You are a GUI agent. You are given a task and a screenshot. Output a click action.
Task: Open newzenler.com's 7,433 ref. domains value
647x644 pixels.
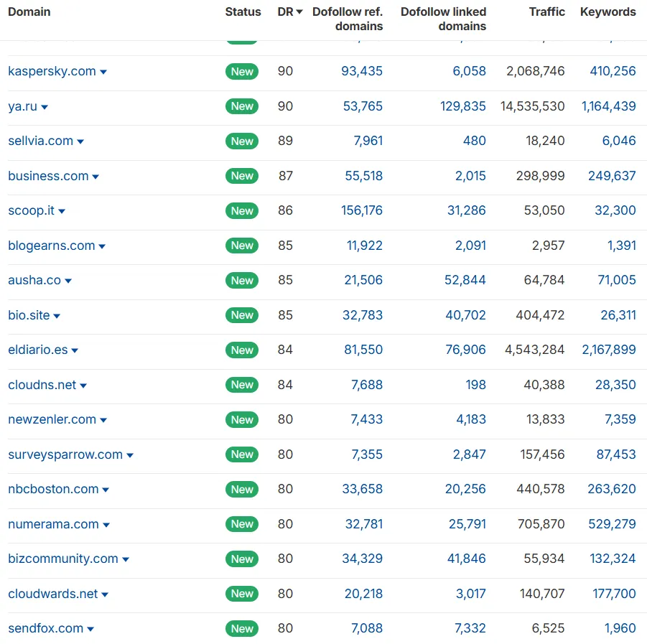point(367,420)
